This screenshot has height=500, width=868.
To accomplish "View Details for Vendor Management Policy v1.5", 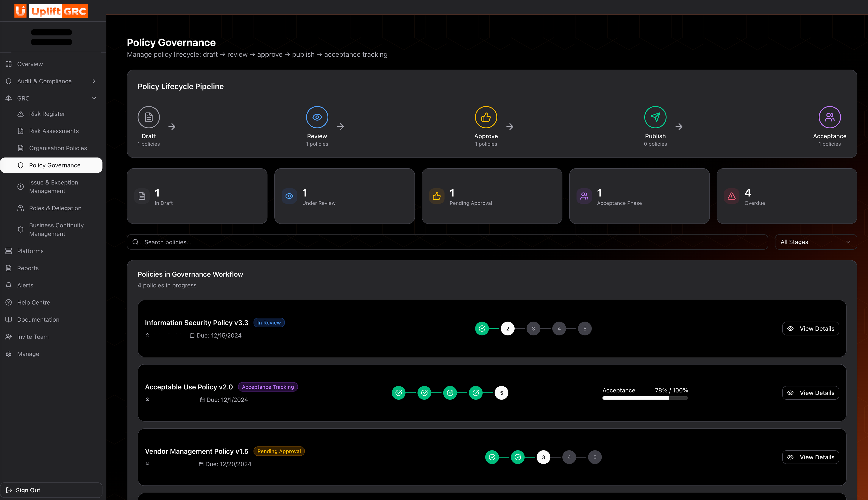I will point(810,457).
